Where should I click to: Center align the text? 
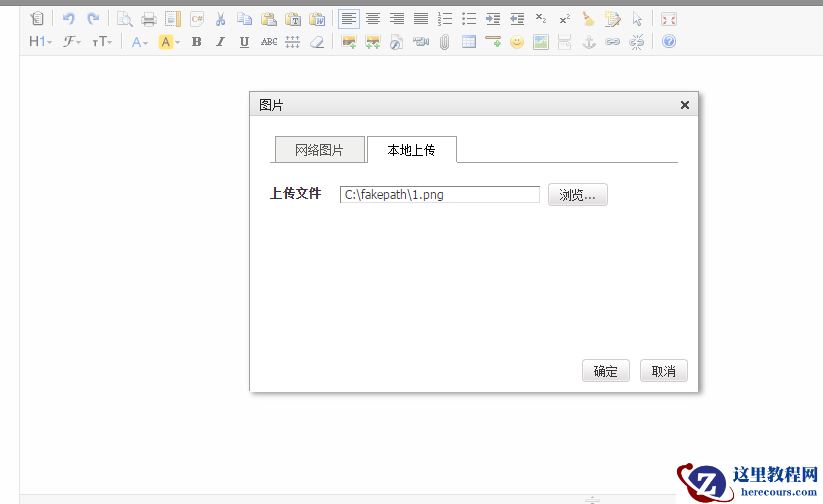(x=373, y=19)
